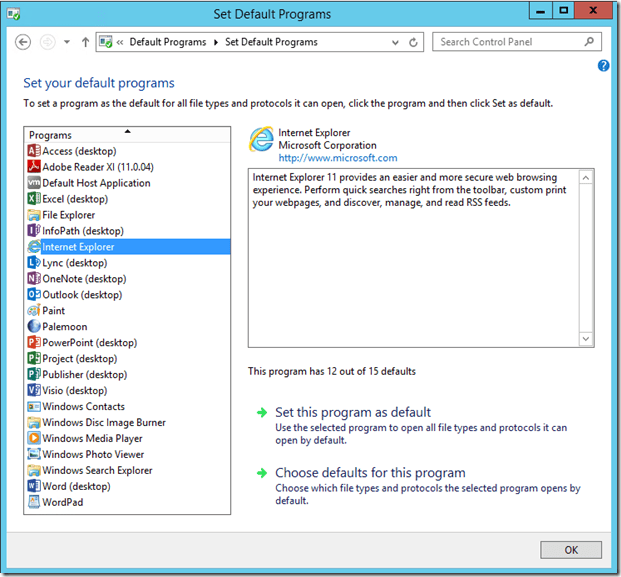
Task: Expand the recent locations dropdown arrow
Action: coord(67,43)
